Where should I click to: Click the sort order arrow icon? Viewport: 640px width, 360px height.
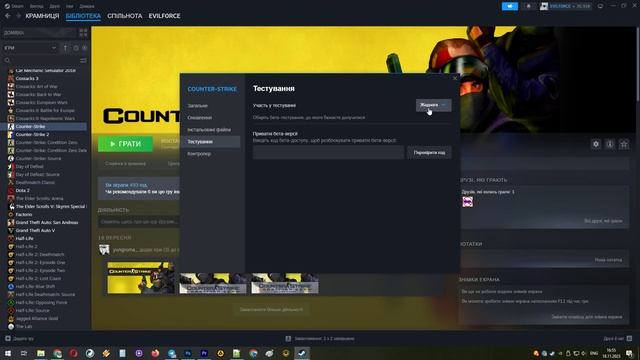coord(65,48)
